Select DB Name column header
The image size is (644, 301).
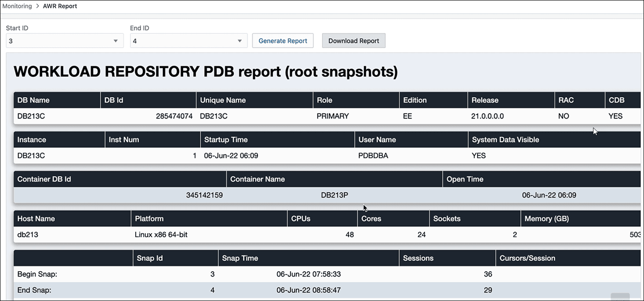(x=57, y=100)
